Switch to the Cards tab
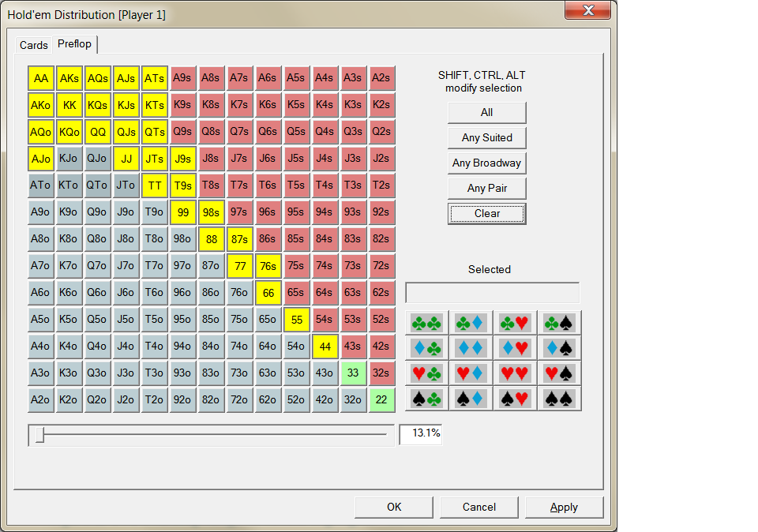 tap(34, 45)
